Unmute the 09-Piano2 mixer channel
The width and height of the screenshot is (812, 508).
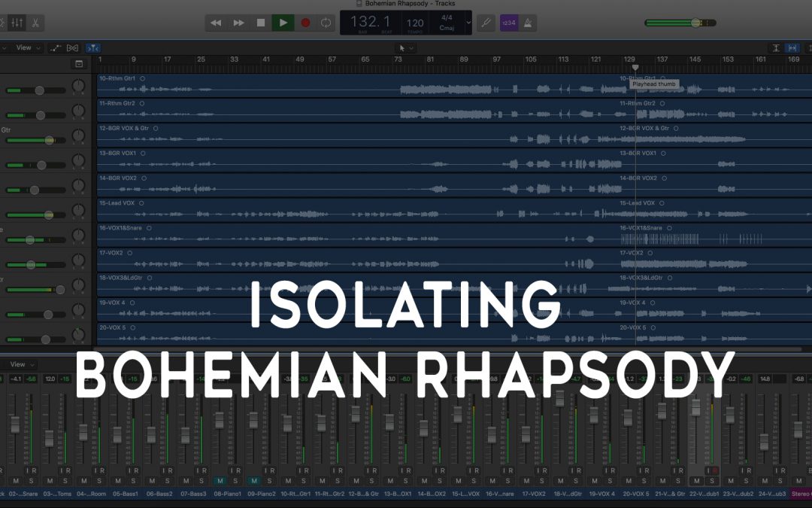(254, 480)
